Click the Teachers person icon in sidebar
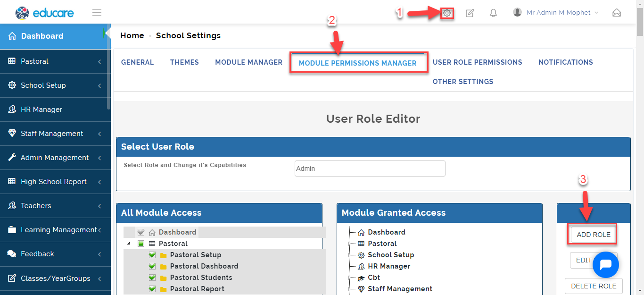This screenshot has width=644, height=295. 12,206
